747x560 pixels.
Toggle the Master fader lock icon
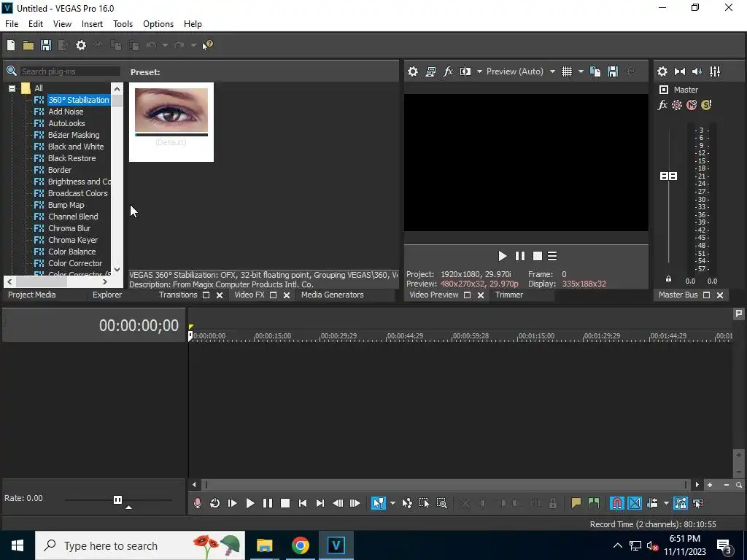coord(668,279)
